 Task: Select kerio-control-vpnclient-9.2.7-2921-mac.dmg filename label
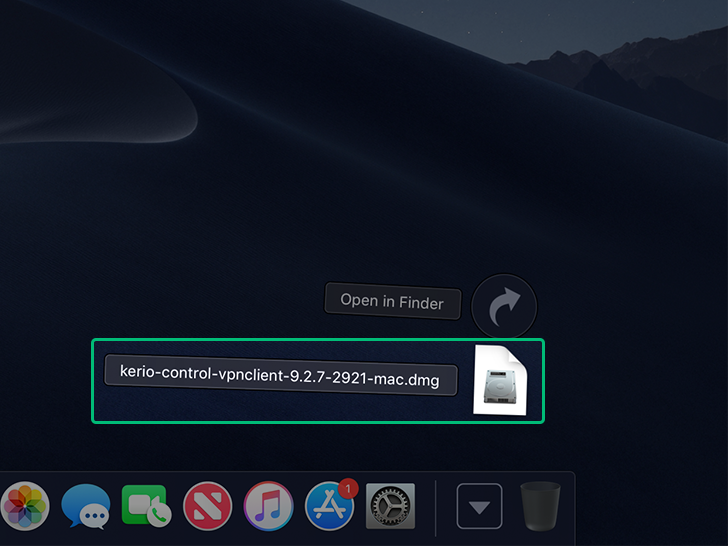[280, 376]
